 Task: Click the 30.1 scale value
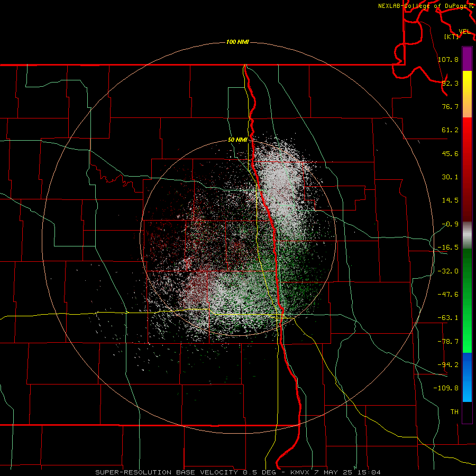click(450, 177)
